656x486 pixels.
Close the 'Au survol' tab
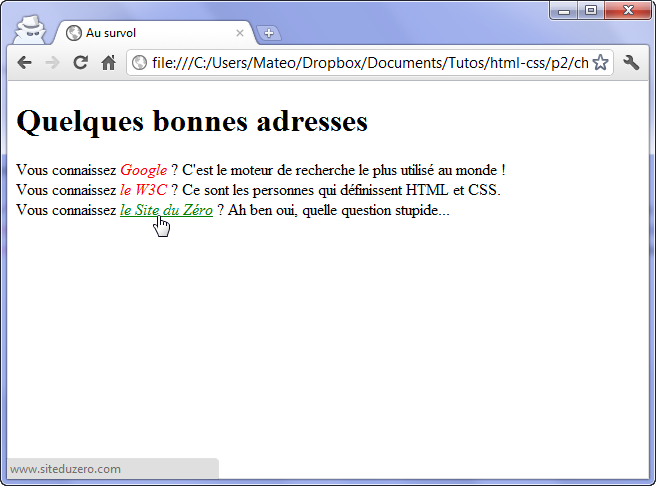click(240, 33)
